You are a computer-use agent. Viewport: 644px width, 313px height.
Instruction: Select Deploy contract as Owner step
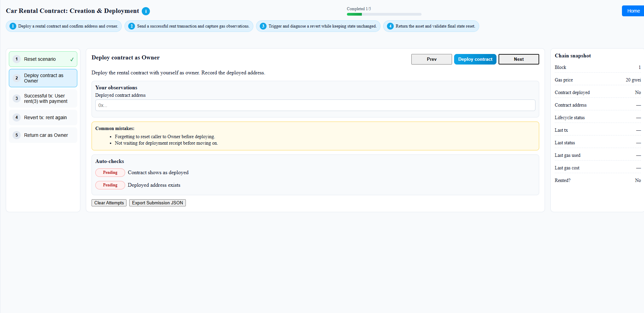point(43,78)
